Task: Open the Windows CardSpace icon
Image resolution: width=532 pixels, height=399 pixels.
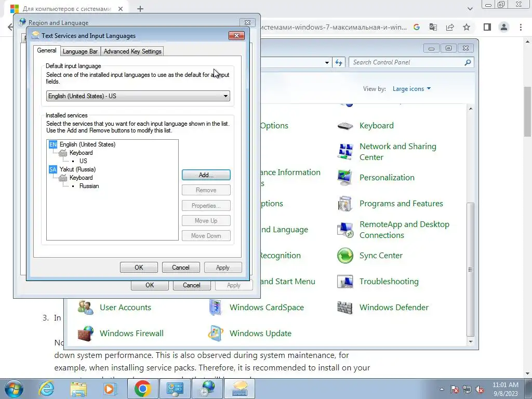Action: coord(216,308)
